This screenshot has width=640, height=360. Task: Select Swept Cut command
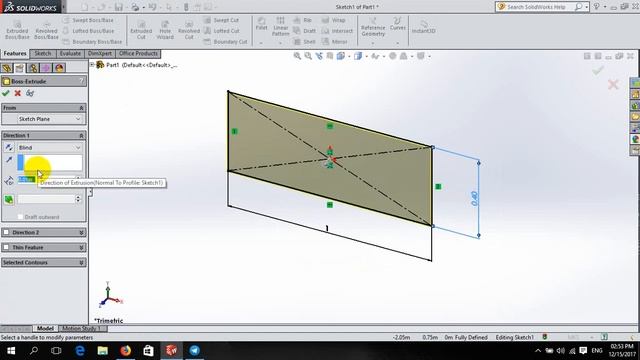[221, 20]
